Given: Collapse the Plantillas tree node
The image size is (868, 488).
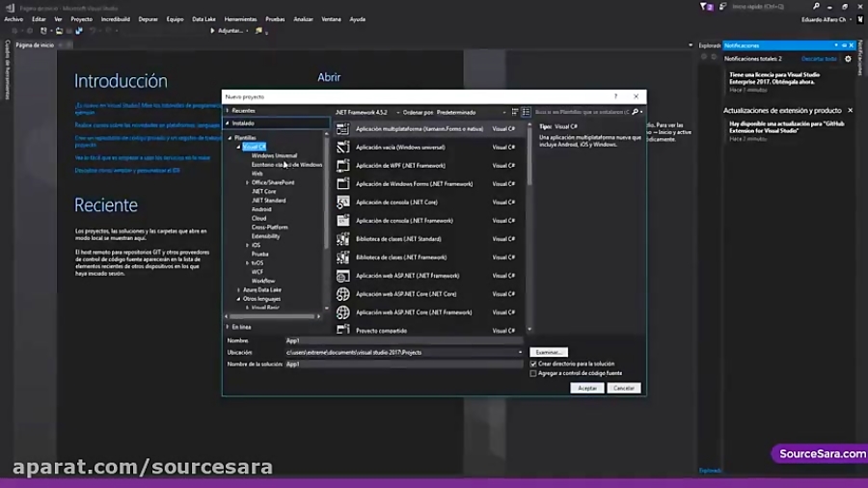Looking at the screenshot, I should 231,138.
